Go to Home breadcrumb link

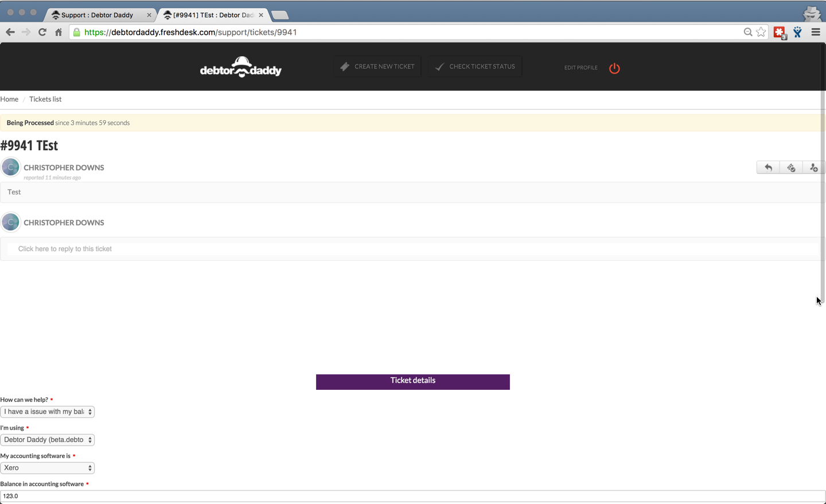tap(9, 99)
